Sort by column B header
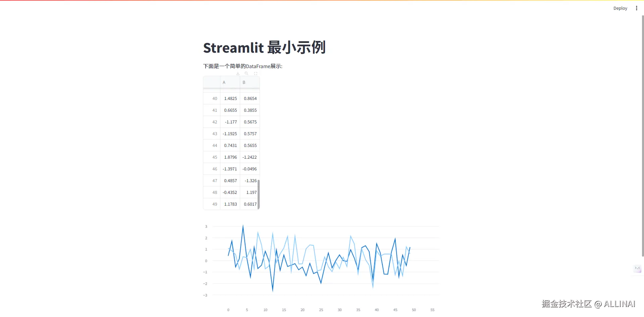 click(x=250, y=82)
